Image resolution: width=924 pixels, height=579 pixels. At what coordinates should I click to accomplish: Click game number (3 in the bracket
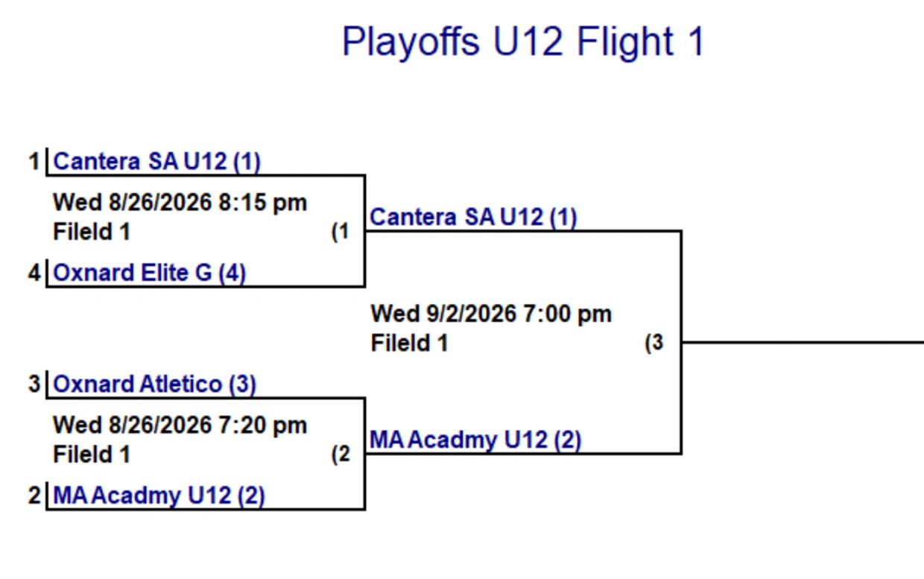[x=654, y=344]
